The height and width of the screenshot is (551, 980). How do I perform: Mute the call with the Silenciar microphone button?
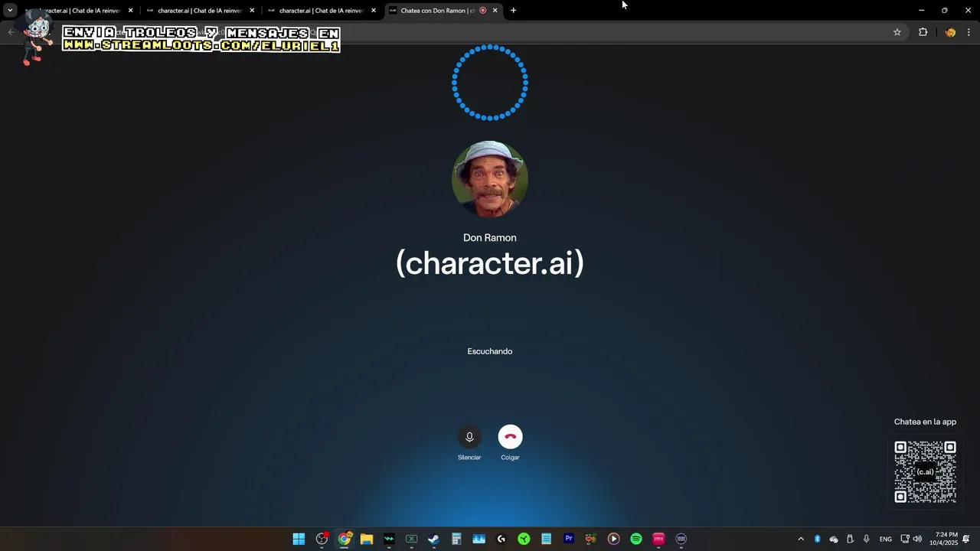point(469,437)
